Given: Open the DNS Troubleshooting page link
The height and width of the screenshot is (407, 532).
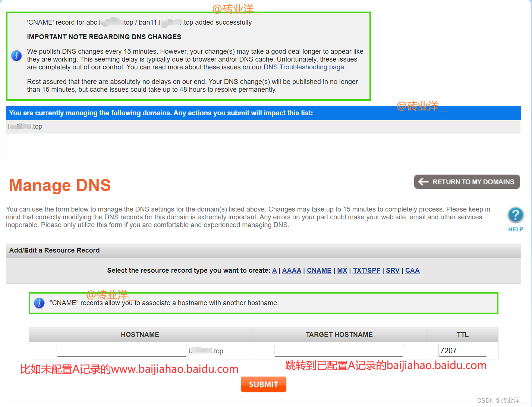Looking at the screenshot, I should tap(304, 67).
